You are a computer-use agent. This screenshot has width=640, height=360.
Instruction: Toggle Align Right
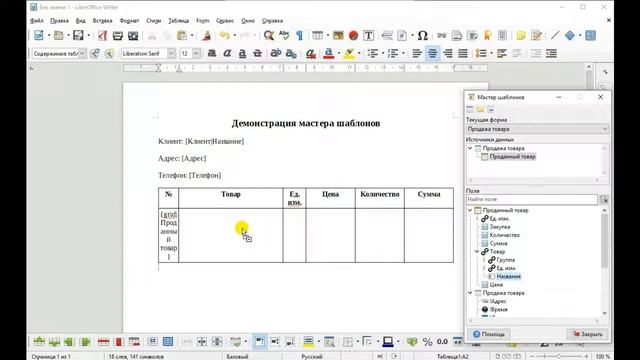pyautogui.click(x=448, y=53)
